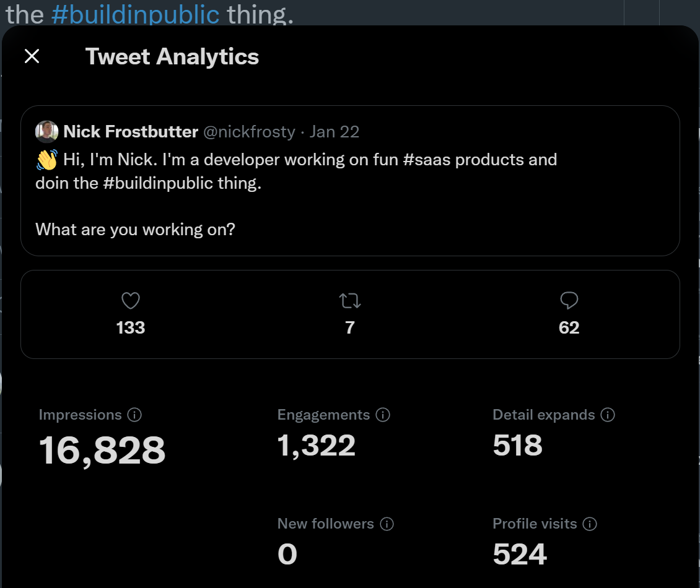This screenshot has height=588, width=700.
Task: Click the like heart icon
Action: pos(130,300)
